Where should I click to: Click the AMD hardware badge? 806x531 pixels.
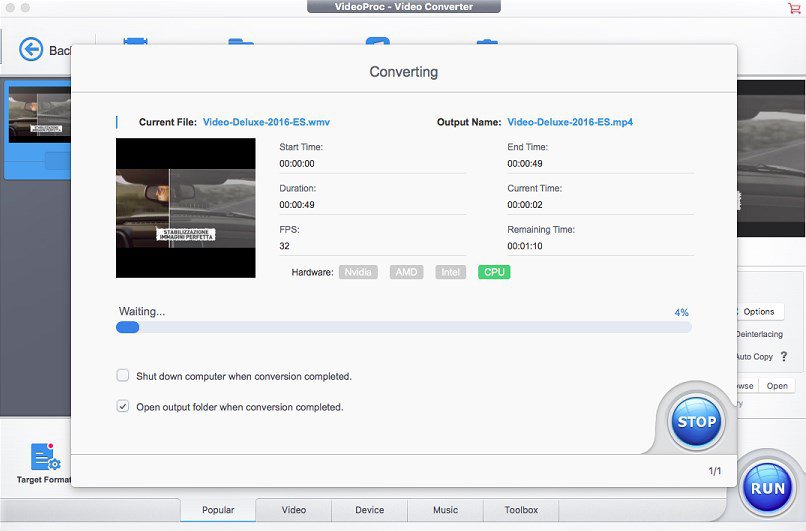(407, 272)
